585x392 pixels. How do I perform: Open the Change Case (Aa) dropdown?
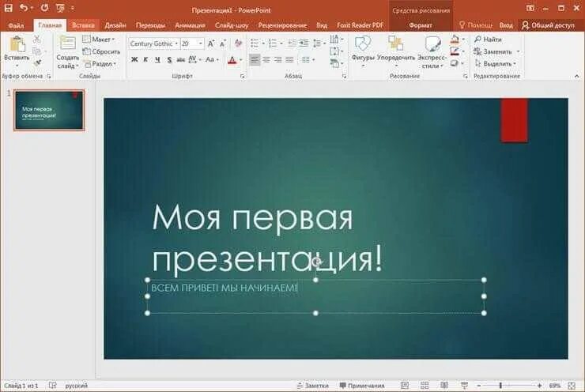212,60
